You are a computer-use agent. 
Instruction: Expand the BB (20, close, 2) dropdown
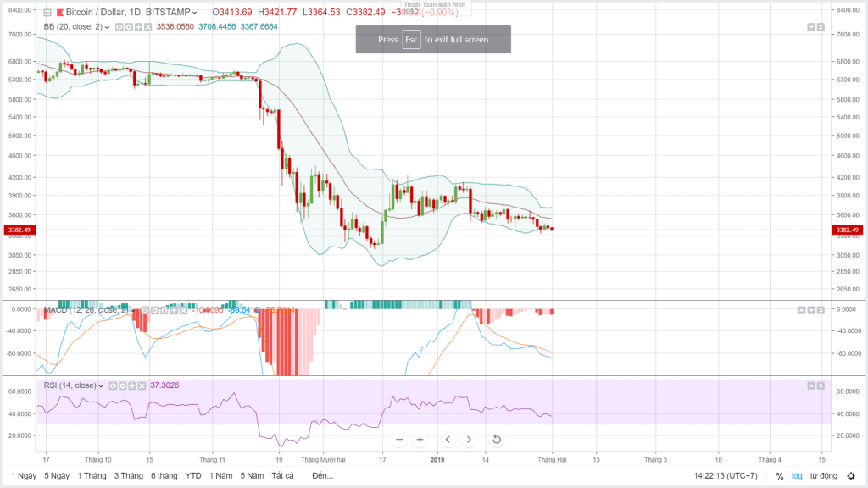click(108, 27)
